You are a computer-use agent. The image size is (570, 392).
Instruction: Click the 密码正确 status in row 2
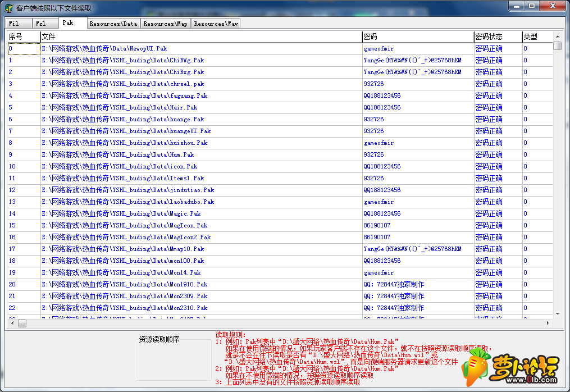(489, 72)
